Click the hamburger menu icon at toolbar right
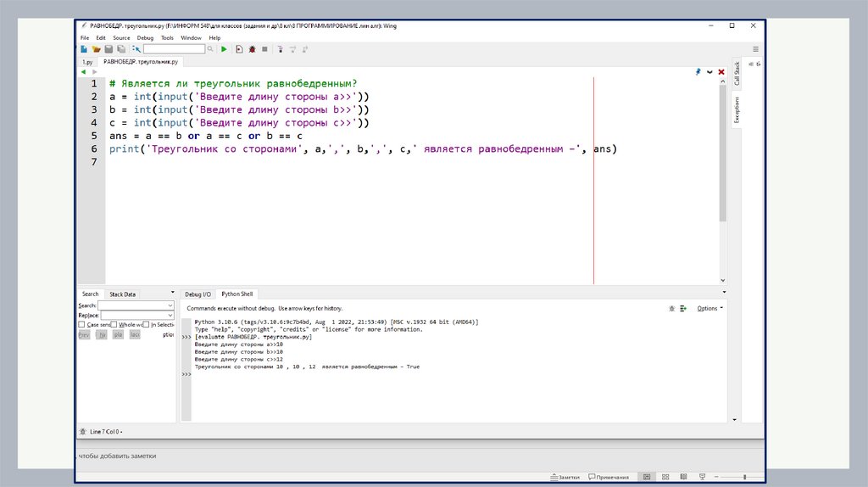Screen dimensions: 868x487 [755, 49]
